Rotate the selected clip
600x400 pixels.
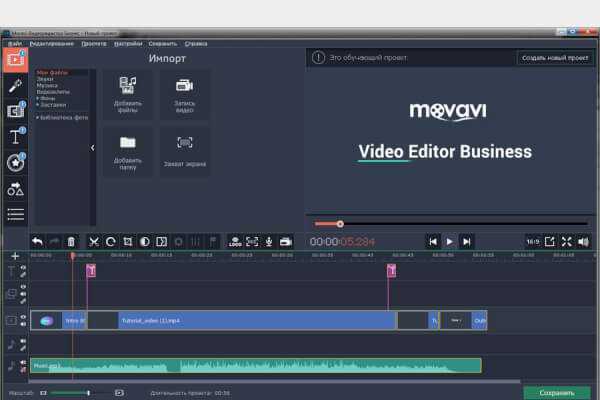pyautogui.click(x=111, y=242)
